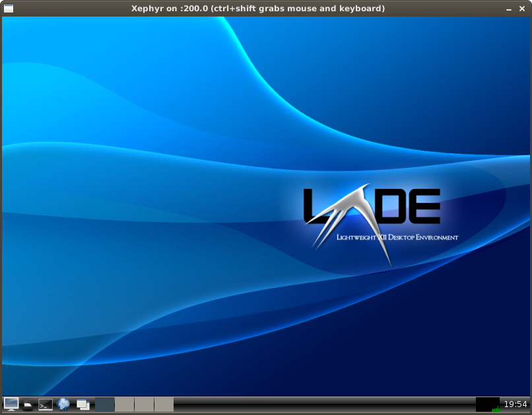Launch the web browser globe icon
The height and width of the screenshot is (415, 532).
[63, 404]
